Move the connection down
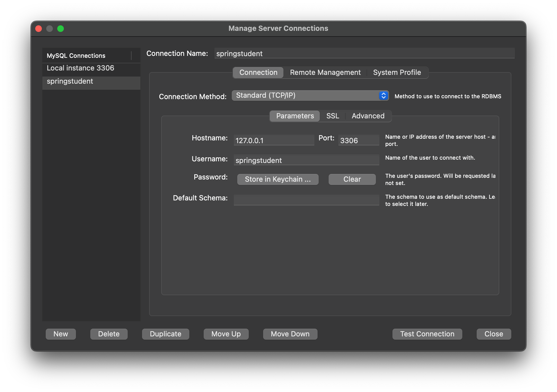 click(x=290, y=334)
